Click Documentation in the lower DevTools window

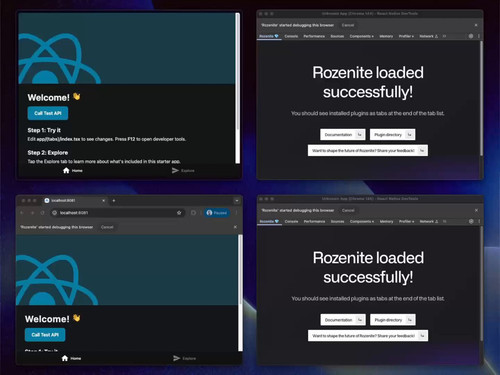[x=343, y=320]
